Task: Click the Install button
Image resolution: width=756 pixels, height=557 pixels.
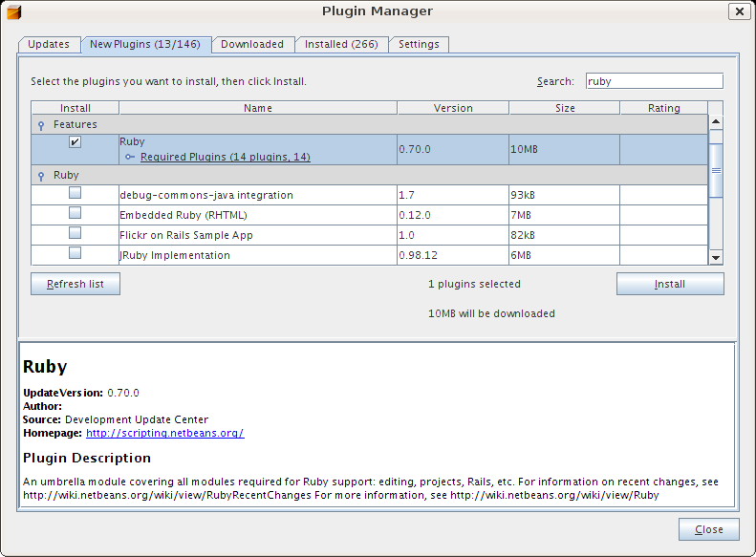Action: [x=670, y=284]
